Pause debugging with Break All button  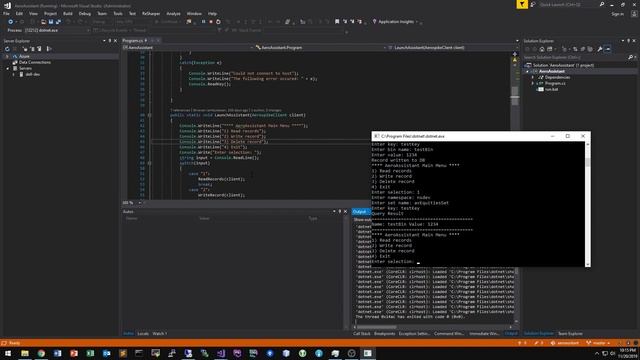tap(203, 22)
